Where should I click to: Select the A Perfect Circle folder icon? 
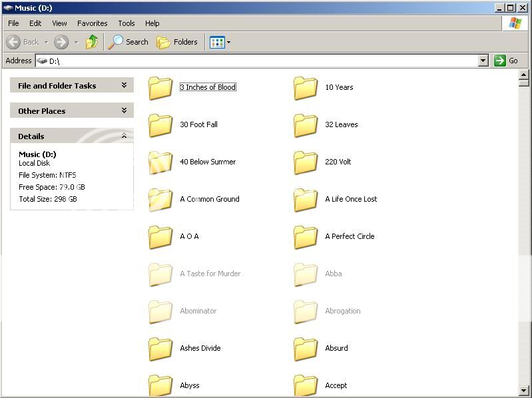(x=306, y=237)
